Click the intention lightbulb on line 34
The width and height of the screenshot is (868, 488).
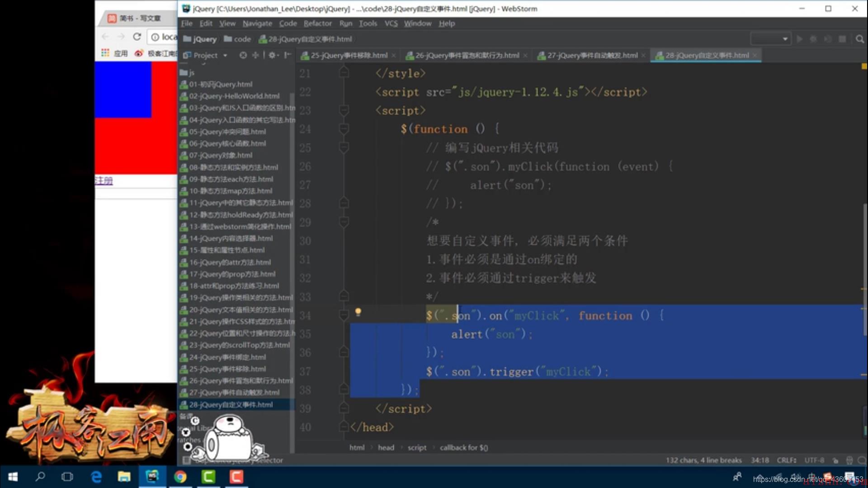[358, 312]
